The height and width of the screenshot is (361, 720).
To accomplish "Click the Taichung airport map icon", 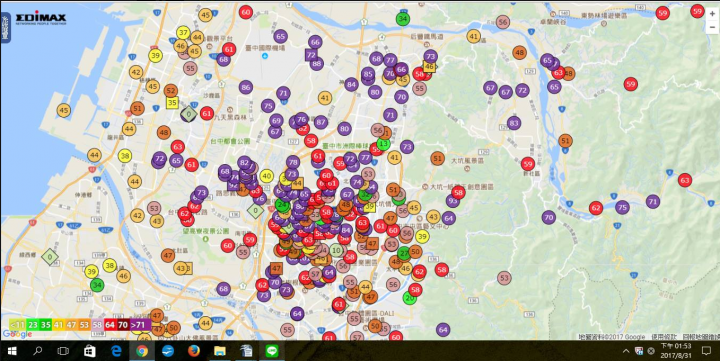I will tap(264, 56).
